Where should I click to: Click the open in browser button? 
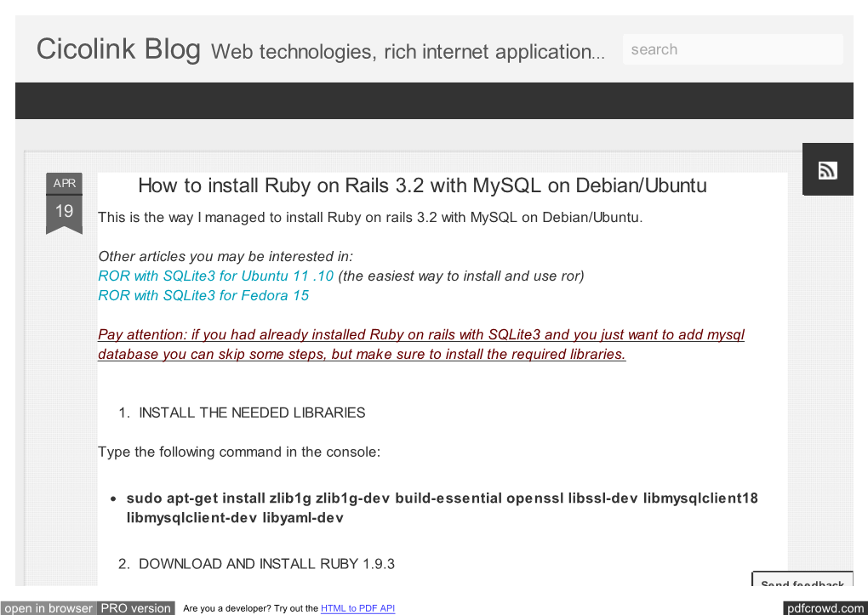point(49,608)
